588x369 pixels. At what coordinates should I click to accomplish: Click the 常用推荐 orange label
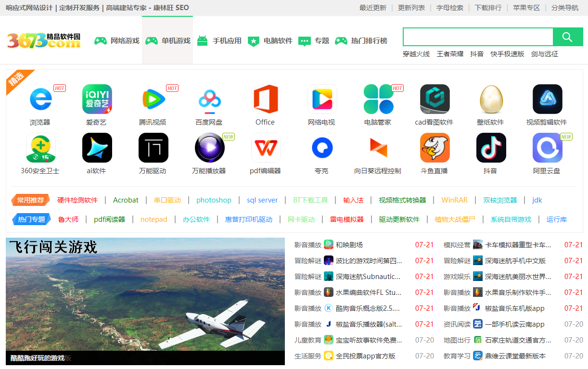tap(30, 200)
